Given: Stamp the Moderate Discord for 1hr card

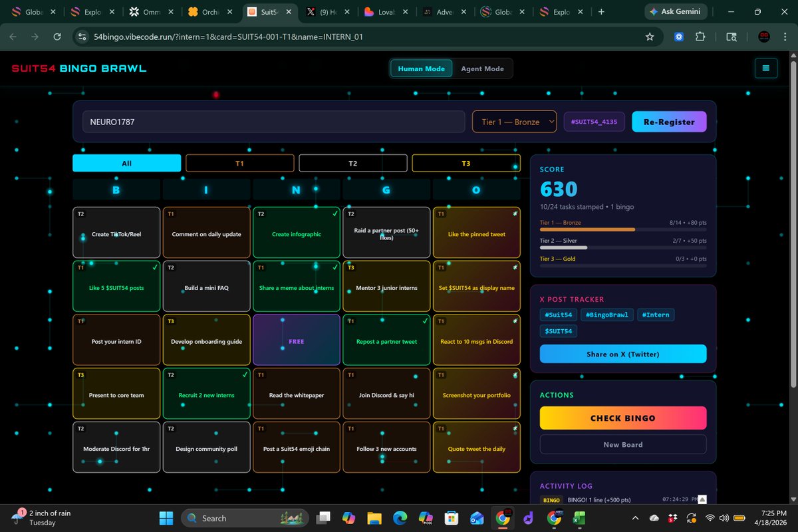Looking at the screenshot, I should pyautogui.click(x=116, y=448).
